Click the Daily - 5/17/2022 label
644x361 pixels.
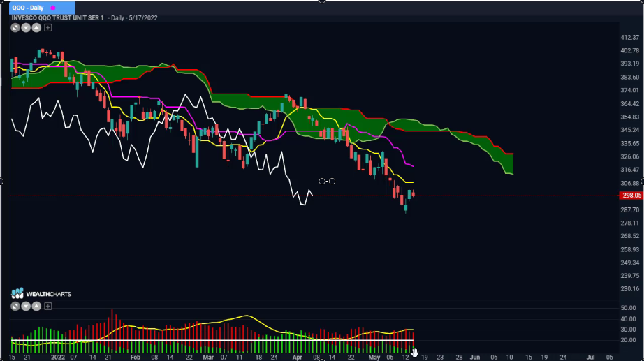click(x=133, y=18)
